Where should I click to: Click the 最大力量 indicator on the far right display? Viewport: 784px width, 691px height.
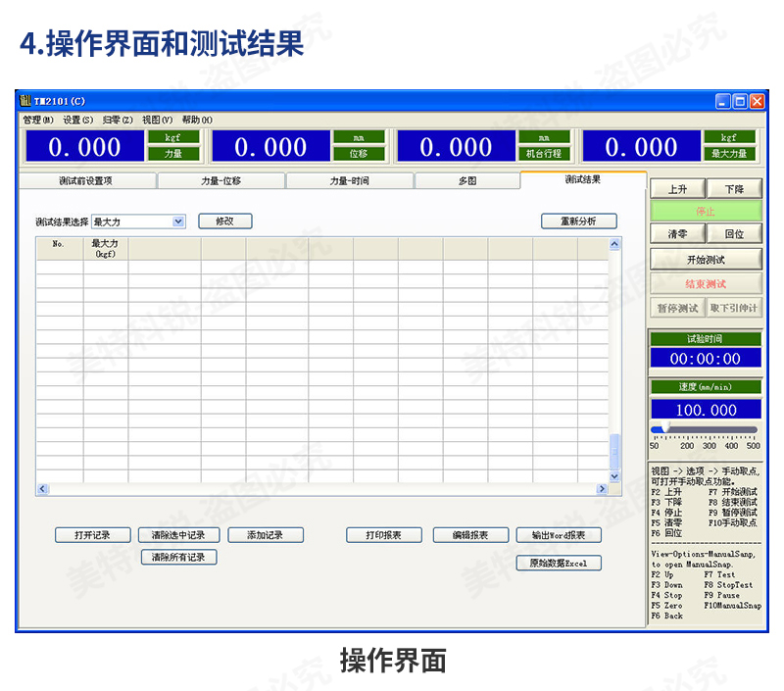click(729, 155)
